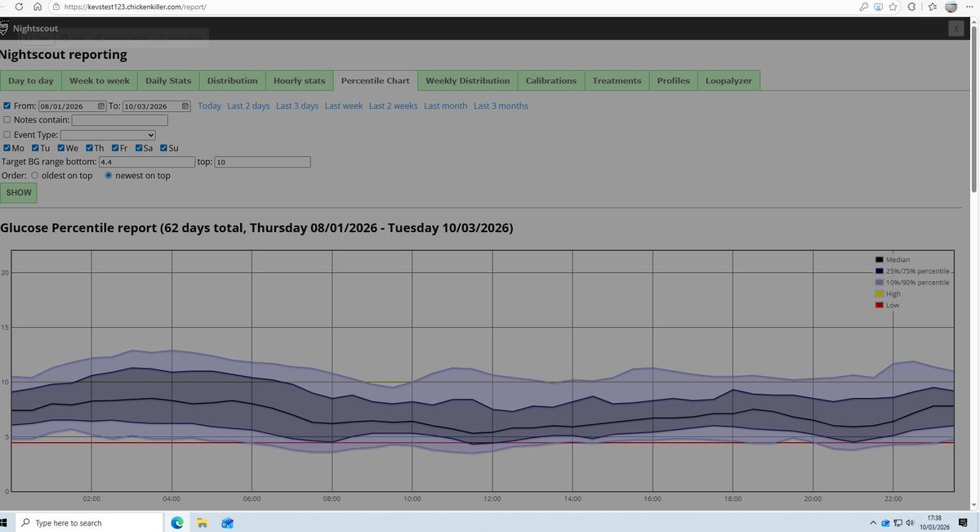Click the Last 3 months link

point(501,106)
